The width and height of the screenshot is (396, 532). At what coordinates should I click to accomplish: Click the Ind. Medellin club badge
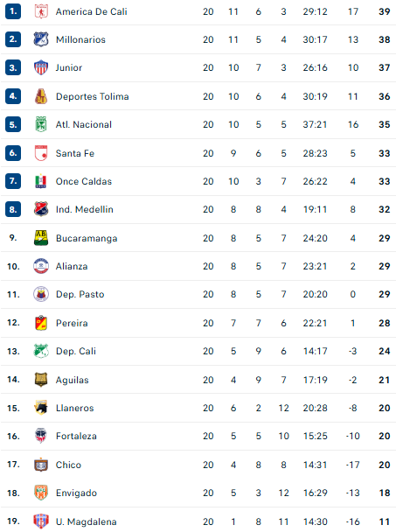(41, 209)
